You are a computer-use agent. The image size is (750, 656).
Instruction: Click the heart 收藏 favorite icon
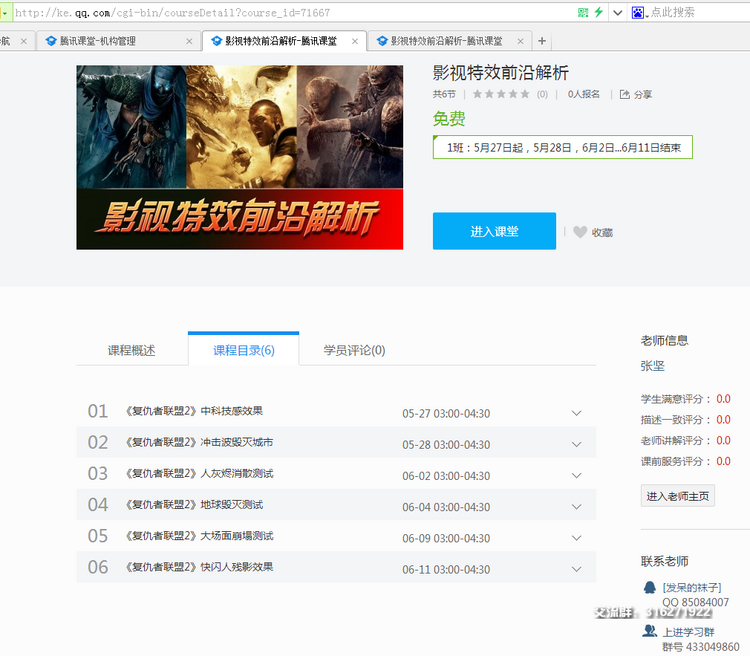(580, 232)
